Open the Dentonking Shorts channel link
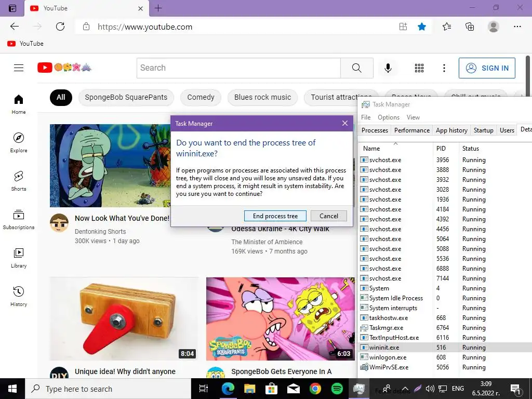Viewport: 532px width, 399px height. point(100,231)
